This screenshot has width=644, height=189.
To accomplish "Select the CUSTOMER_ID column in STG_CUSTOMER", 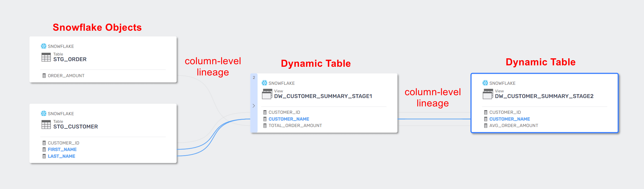I will 64,143.
